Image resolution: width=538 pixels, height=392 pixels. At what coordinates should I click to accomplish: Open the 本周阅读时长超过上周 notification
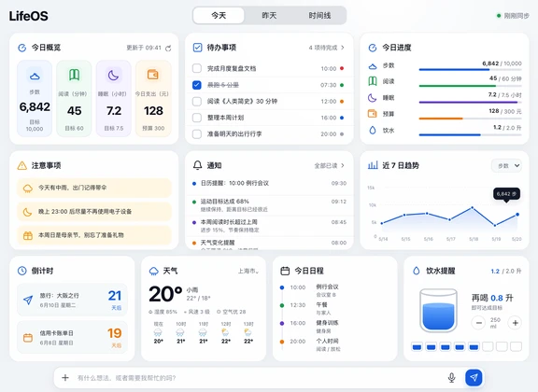click(x=269, y=226)
